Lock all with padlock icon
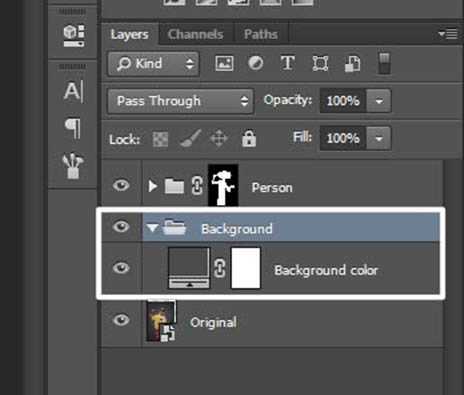The height and width of the screenshot is (395, 464). (x=249, y=138)
